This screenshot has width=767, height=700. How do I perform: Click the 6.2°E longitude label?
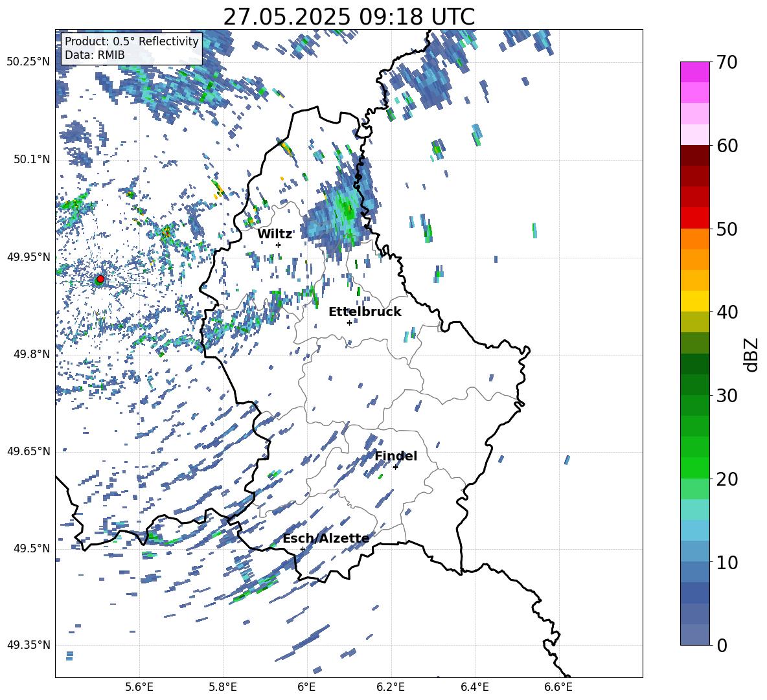(x=391, y=687)
